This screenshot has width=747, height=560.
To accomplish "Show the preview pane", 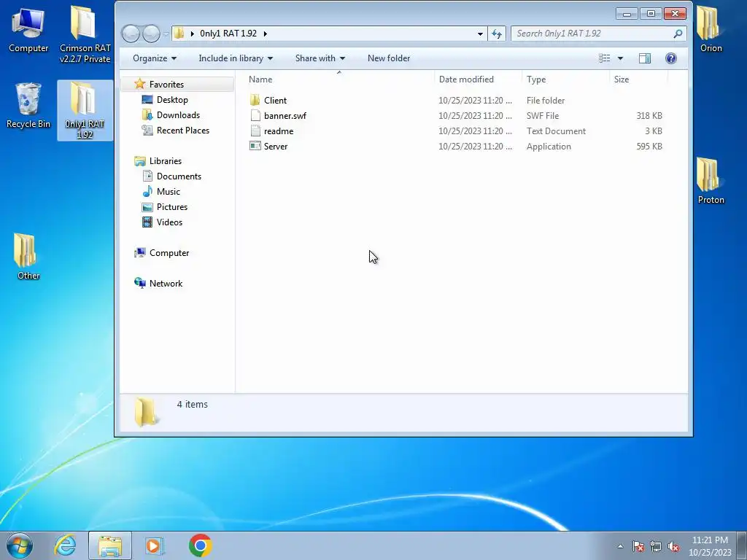I will pos(645,58).
